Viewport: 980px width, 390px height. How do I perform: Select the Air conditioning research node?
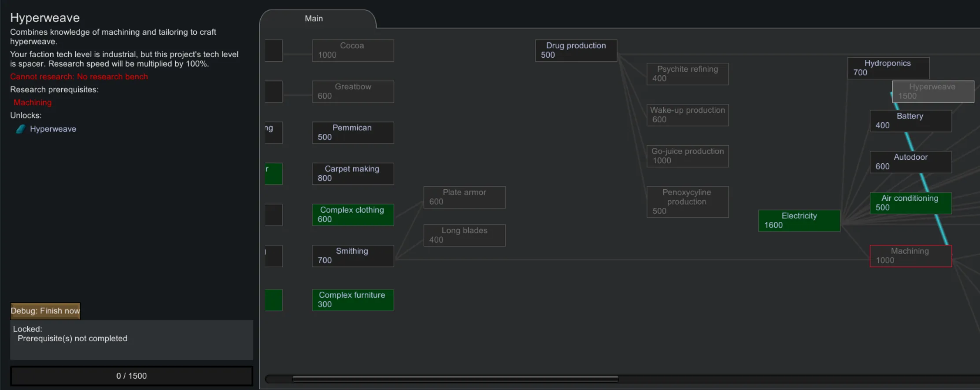coord(910,203)
